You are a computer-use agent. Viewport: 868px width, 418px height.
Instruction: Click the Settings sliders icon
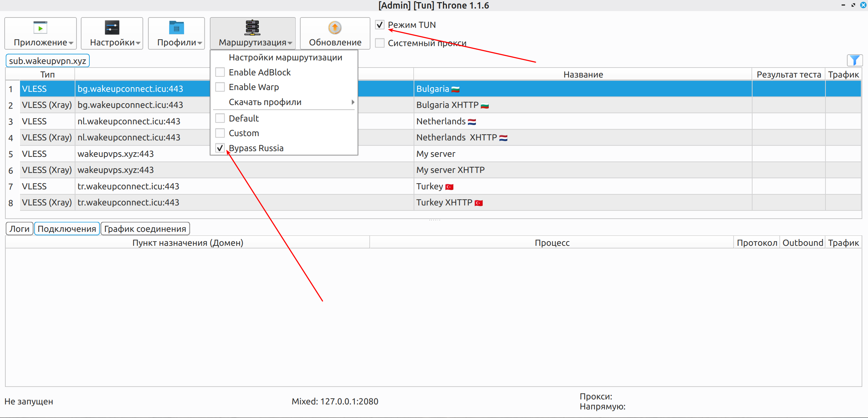[112, 28]
